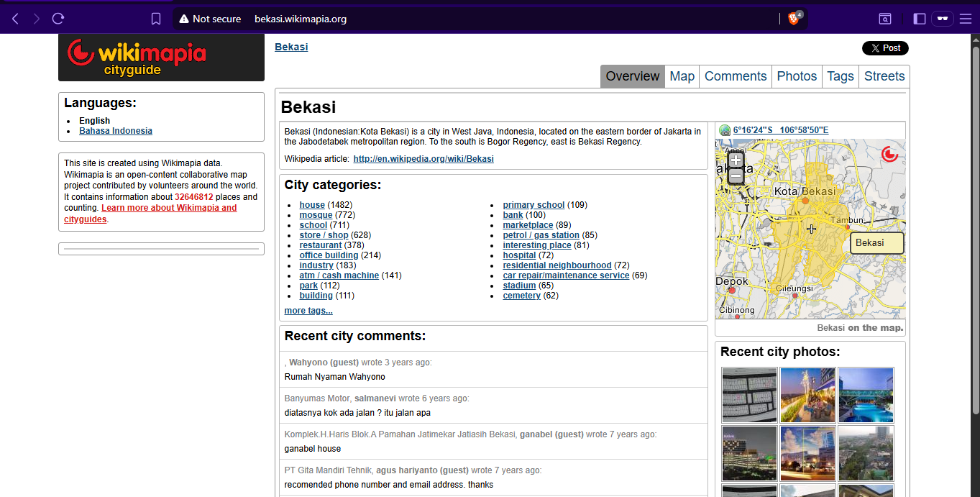Open the mosque category link
The height and width of the screenshot is (497, 980).
[316, 215]
